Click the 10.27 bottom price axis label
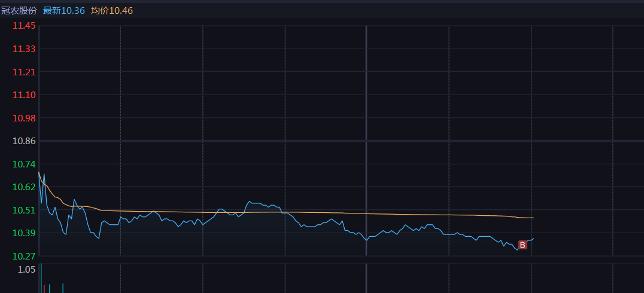Screen dimensions: 644x293 24,256
